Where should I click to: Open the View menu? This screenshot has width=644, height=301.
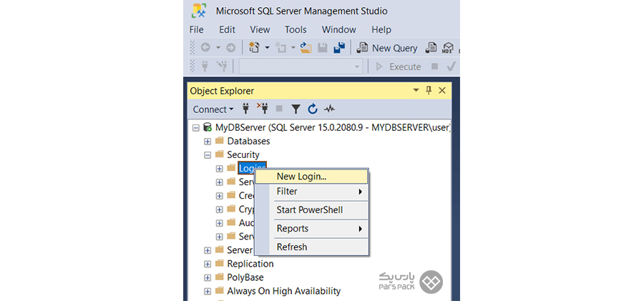(260, 29)
